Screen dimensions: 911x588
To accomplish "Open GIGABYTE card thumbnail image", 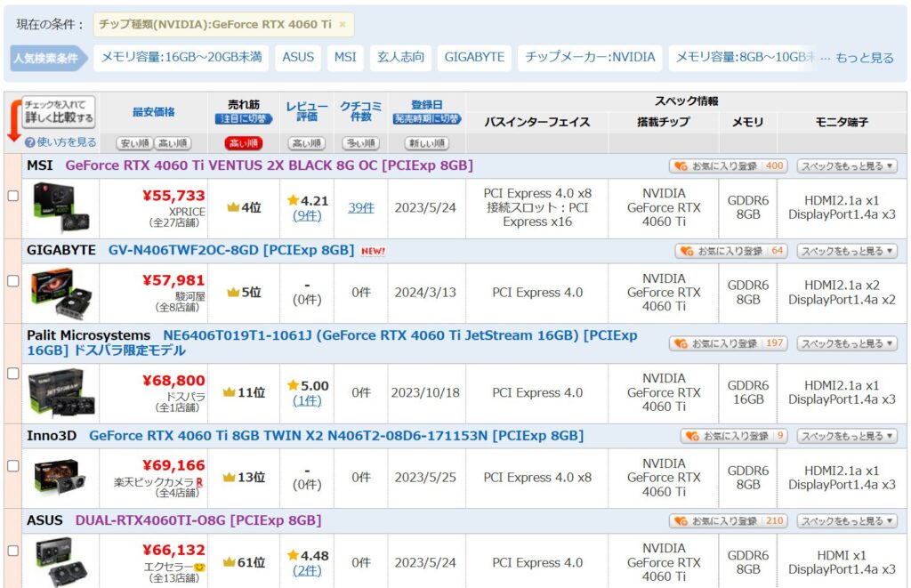I will coord(61,294).
